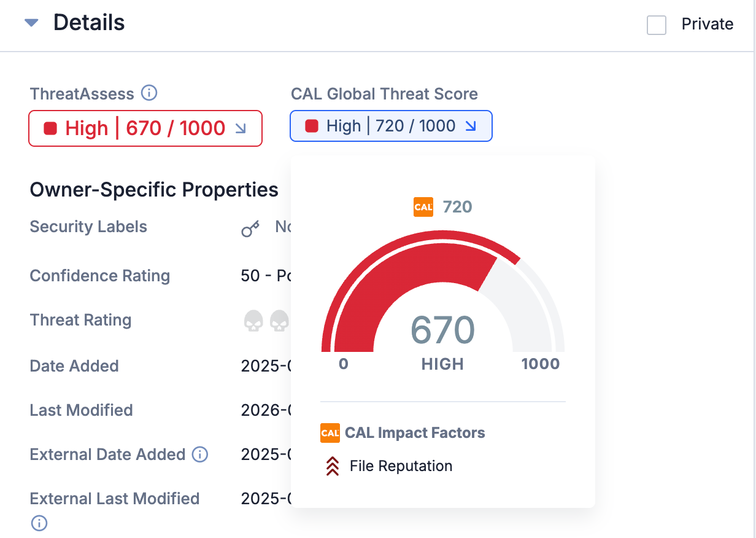This screenshot has width=756, height=538.
Task: Click the ThreatAssess info icon
Action: pos(149,93)
